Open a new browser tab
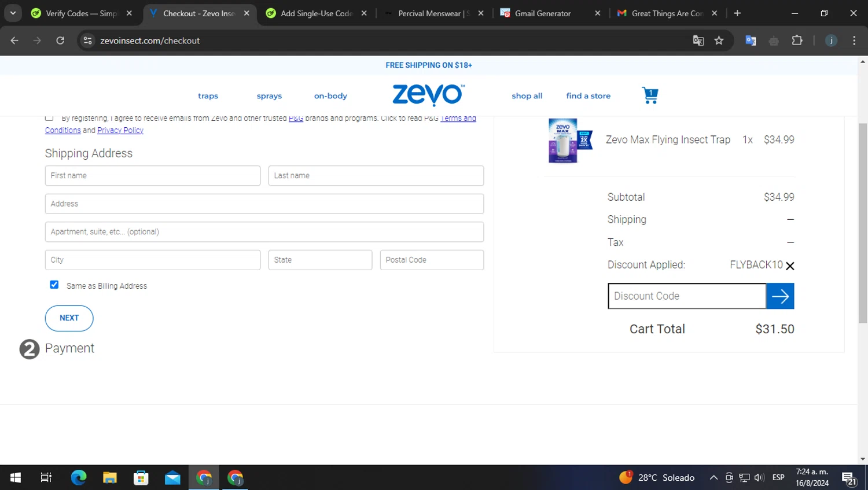The height and width of the screenshot is (490, 868). tap(737, 13)
